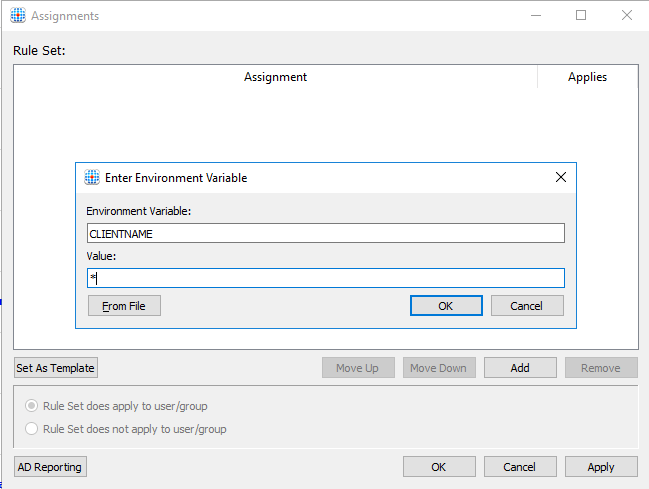Click the Move Down button

(438, 368)
